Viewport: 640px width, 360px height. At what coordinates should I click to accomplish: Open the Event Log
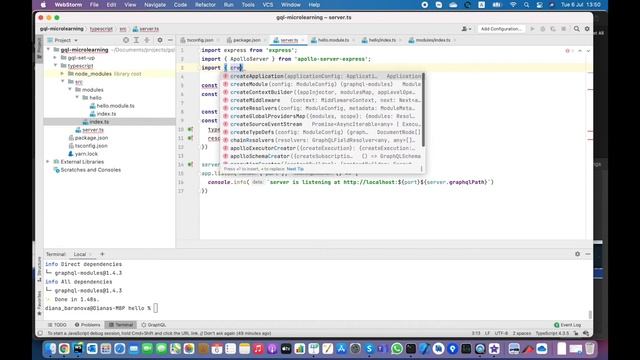click(x=568, y=325)
